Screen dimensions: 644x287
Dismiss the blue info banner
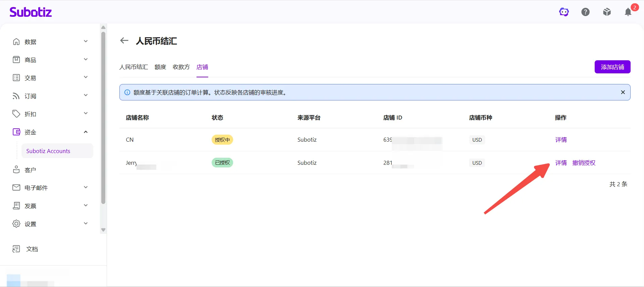(x=623, y=92)
